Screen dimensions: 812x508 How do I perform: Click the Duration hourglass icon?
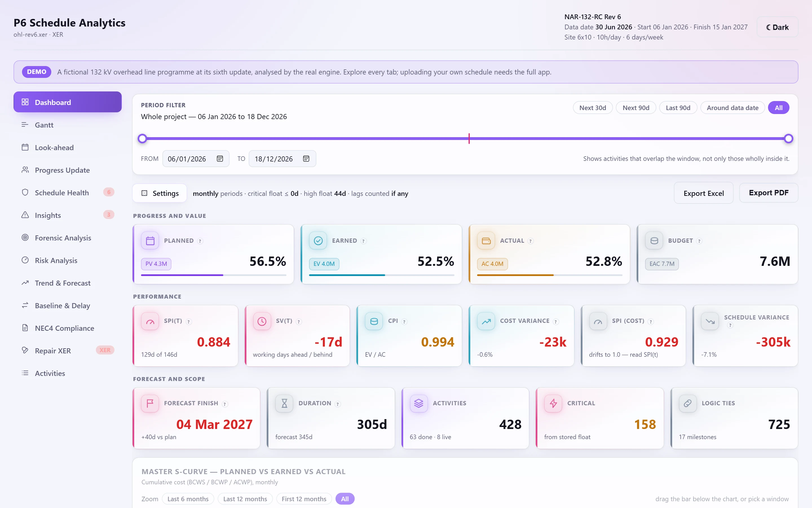tap(284, 403)
